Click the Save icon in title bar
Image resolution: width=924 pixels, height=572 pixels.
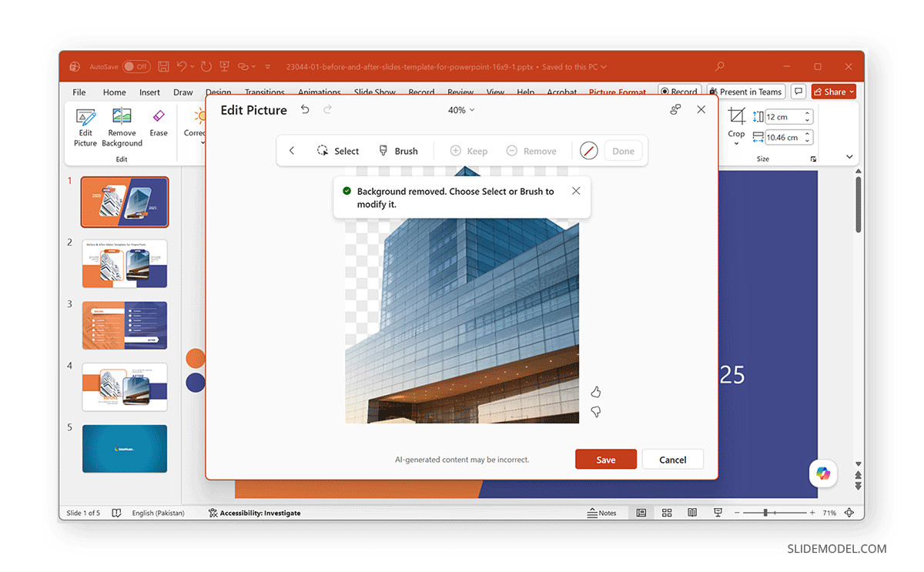163,67
